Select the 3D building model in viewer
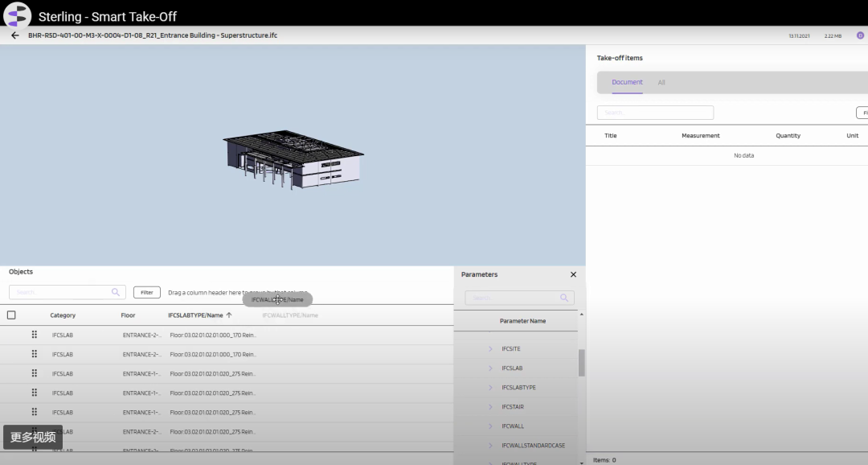 (293, 159)
